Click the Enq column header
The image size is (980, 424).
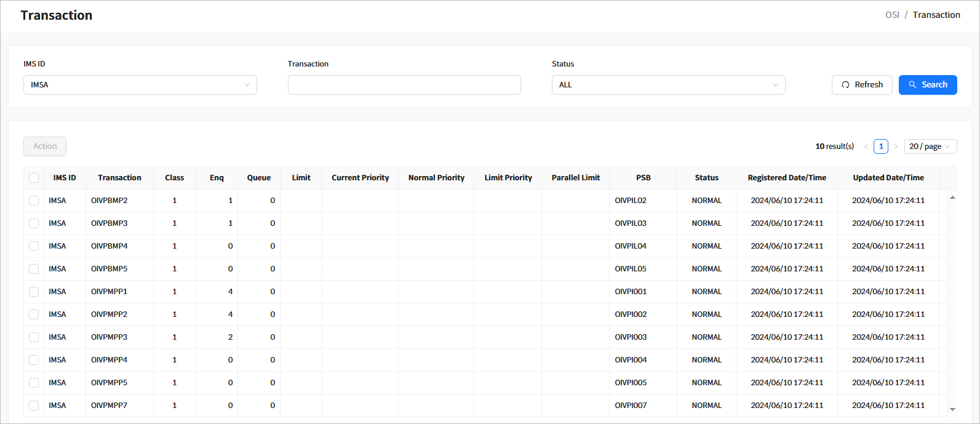[x=217, y=178]
